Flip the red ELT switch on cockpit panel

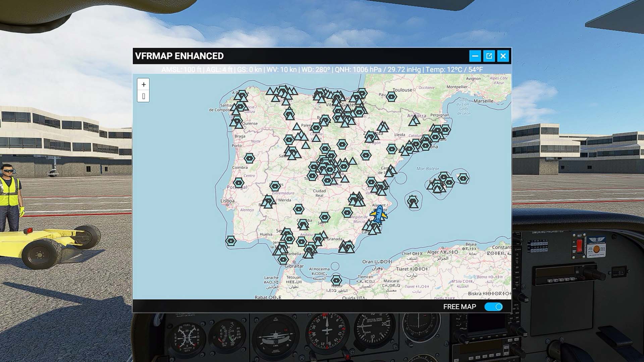click(x=579, y=245)
